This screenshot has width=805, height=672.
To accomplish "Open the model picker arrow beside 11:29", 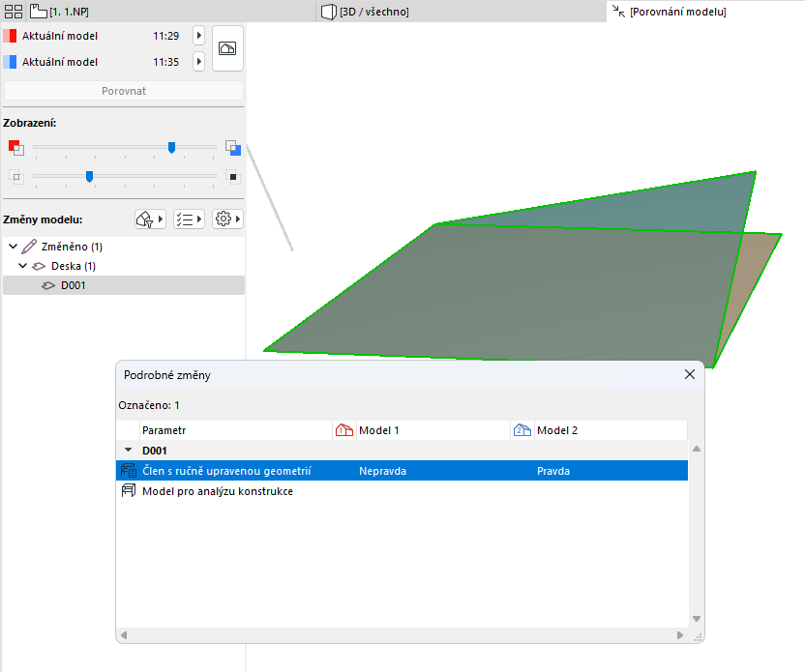I will [x=198, y=36].
